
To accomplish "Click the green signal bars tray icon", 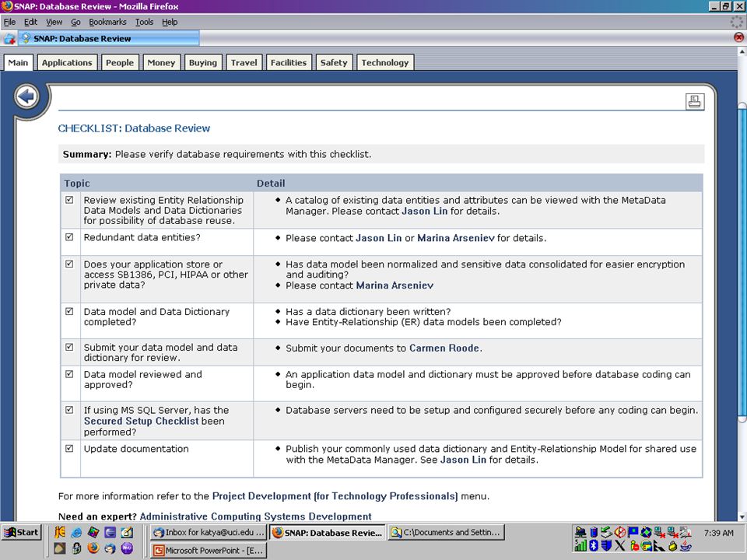I will point(580,546).
